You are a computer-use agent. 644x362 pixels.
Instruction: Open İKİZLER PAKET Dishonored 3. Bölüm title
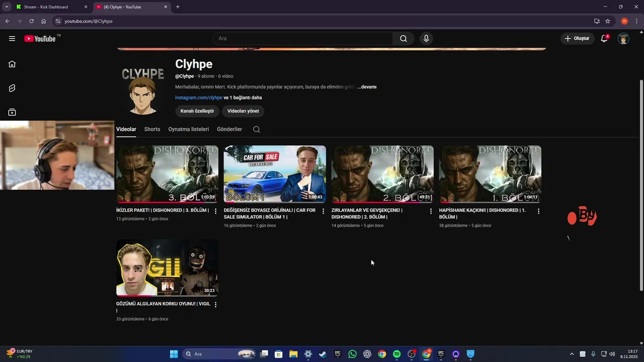pyautogui.click(x=163, y=210)
